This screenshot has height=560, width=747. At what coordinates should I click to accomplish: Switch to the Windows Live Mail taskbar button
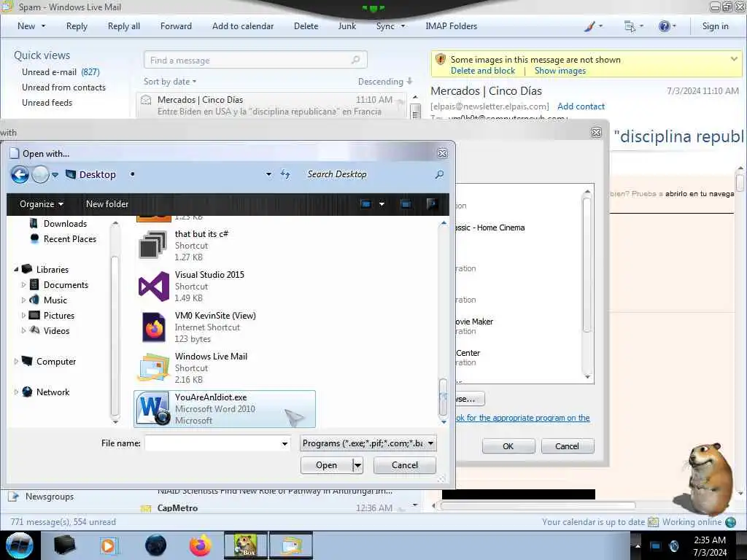pyautogui.click(x=291, y=545)
